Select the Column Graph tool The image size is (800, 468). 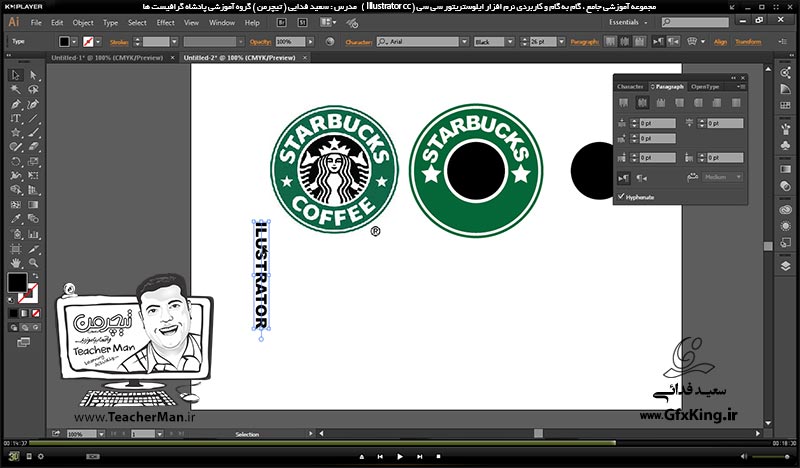coord(33,234)
